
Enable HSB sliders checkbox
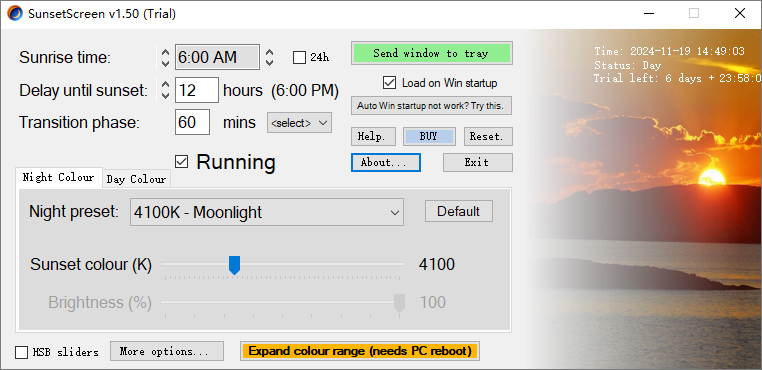21,352
